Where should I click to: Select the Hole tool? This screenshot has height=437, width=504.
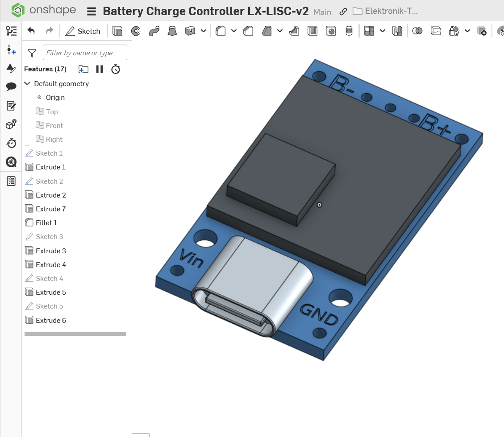click(x=331, y=31)
